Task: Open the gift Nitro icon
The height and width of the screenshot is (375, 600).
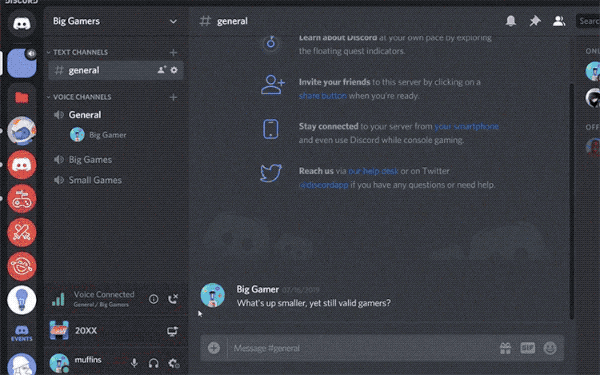Action: click(505, 348)
